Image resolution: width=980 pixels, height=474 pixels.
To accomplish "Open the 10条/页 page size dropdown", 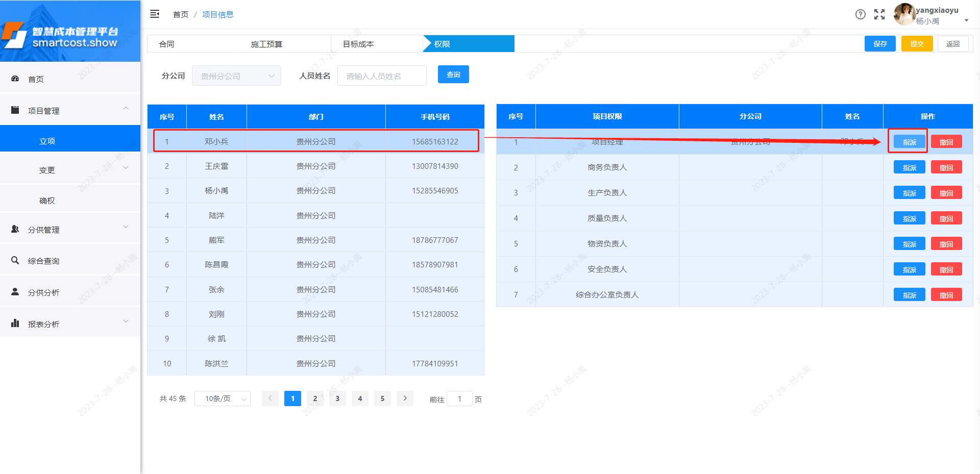I will tap(223, 398).
